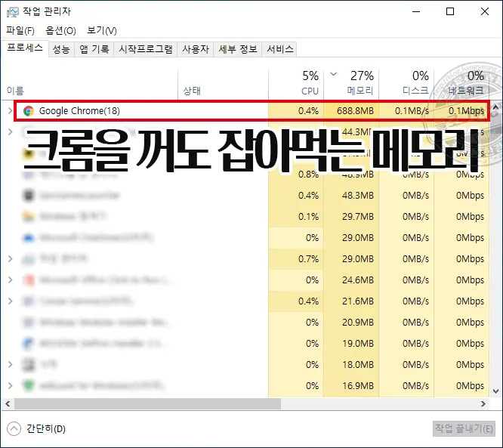Screen dimensions: 503x448
Task: Open the 옵션(O) menu
Action: click(60, 30)
